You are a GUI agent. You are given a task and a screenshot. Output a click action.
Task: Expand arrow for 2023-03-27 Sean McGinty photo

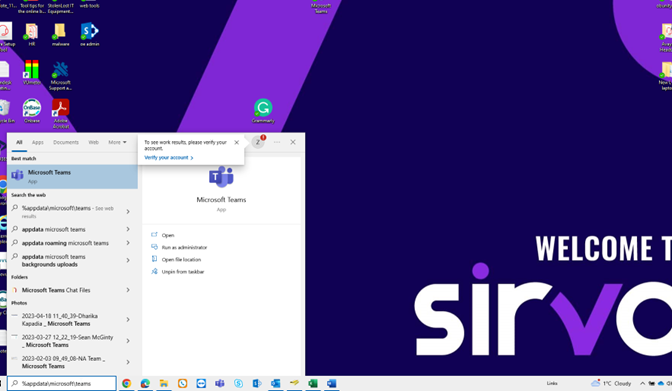(x=128, y=341)
